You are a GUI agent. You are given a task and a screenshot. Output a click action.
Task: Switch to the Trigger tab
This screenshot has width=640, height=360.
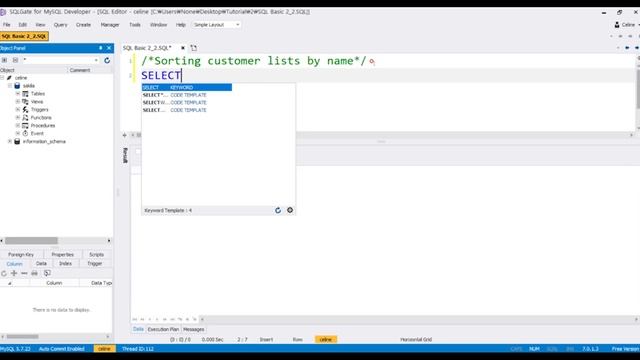[x=95, y=264]
